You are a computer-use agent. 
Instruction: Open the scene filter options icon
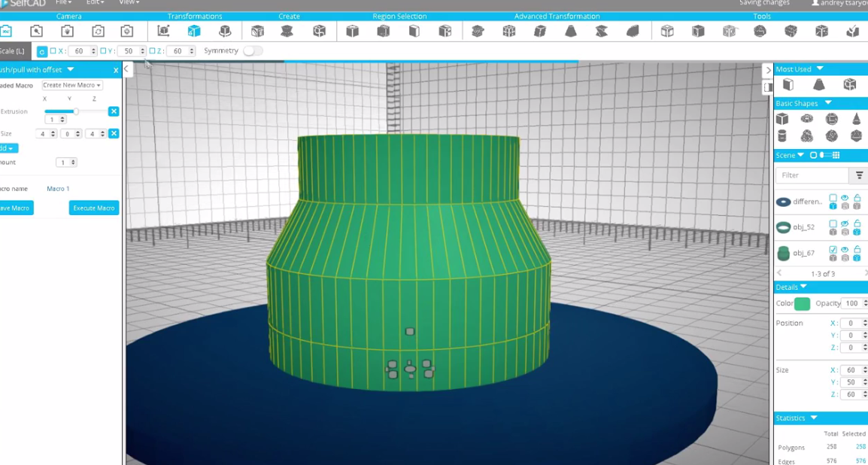click(x=859, y=175)
